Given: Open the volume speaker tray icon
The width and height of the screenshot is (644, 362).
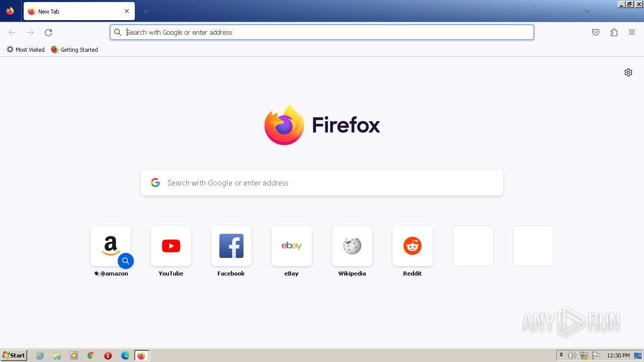Looking at the screenshot, I should click(572, 355).
